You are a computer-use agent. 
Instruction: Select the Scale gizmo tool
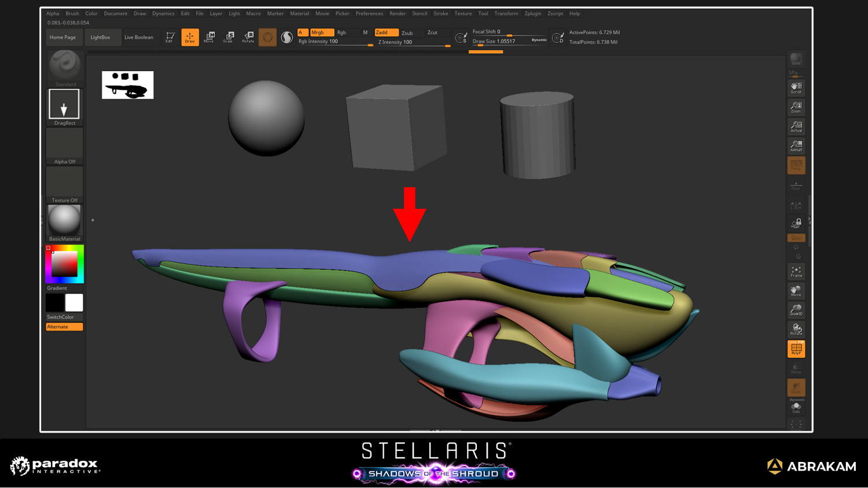tap(229, 37)
